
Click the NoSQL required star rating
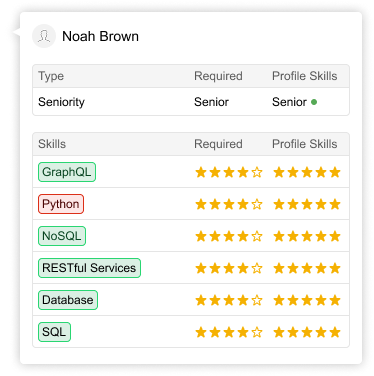pos(229,236)
